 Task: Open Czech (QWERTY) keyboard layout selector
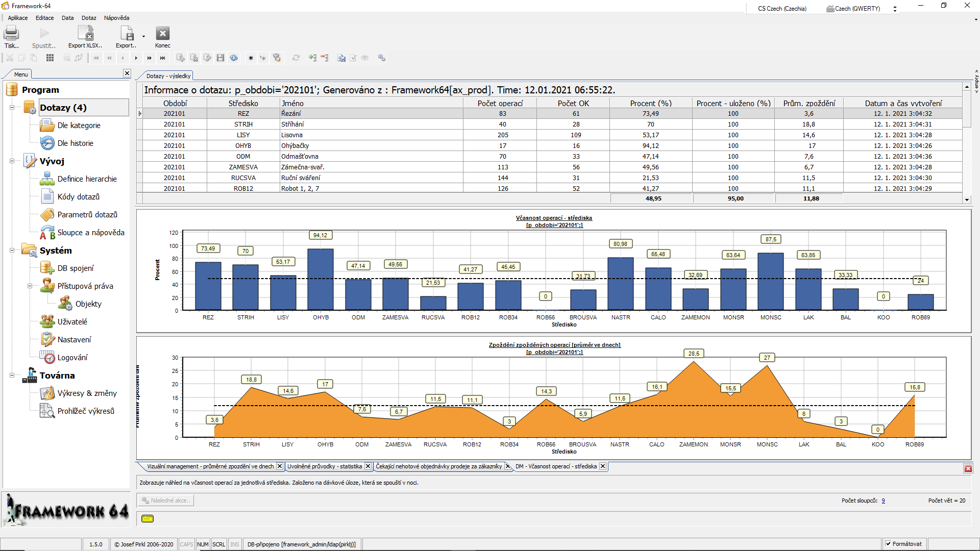pos(853,9)
